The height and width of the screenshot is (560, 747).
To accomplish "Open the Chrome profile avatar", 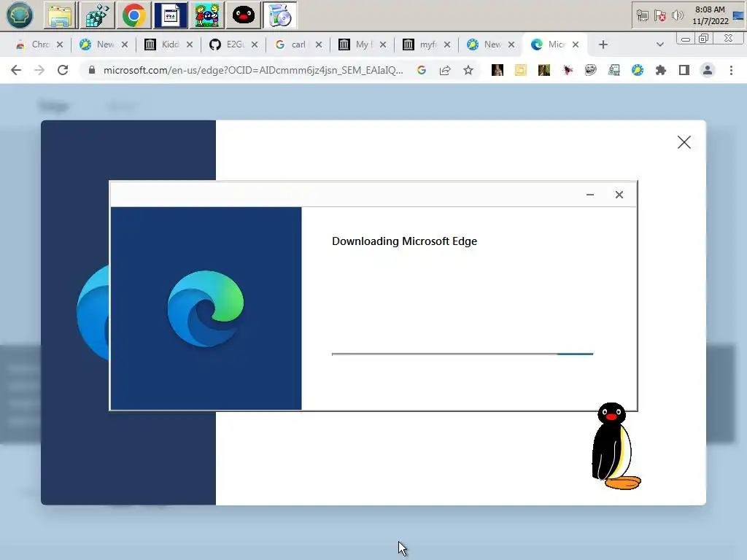I will (708, 71).
